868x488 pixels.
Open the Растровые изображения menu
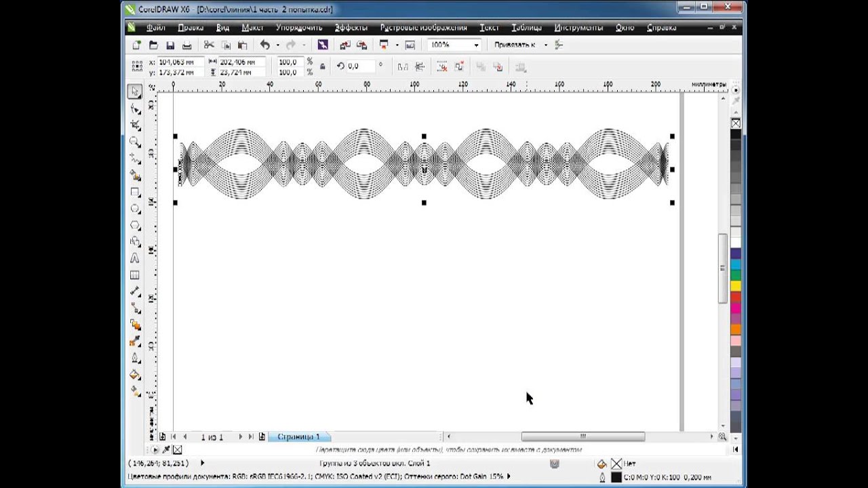[x=424, y=28]
